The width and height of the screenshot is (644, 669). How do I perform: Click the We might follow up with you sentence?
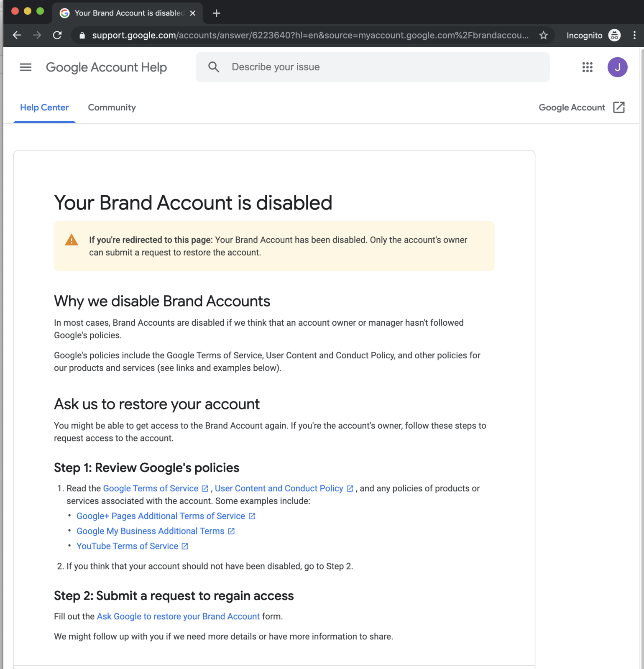[x=223, y=636]
